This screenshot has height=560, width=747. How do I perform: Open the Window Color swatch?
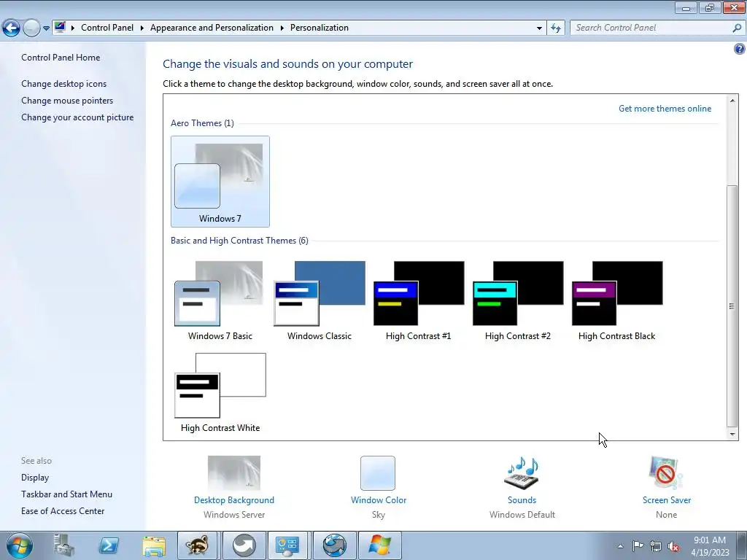[378, 472]
